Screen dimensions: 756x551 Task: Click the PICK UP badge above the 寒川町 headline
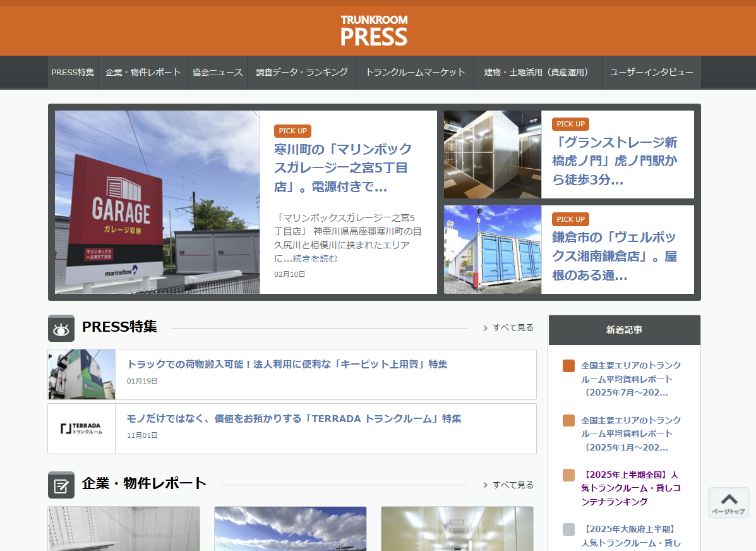pyautogui.click(x=292, y=131)
